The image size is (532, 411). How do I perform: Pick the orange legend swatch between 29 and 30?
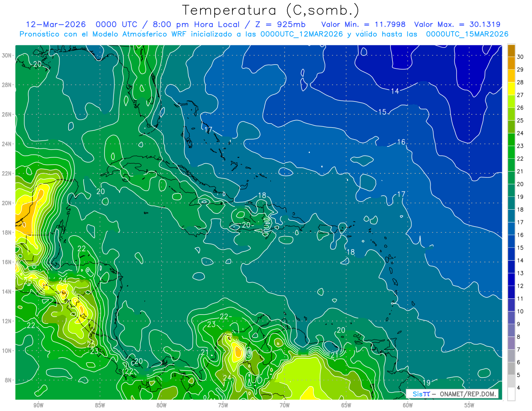coord(511,63)
